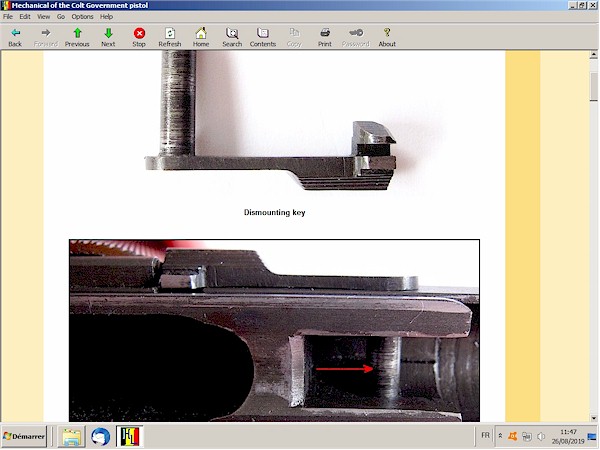Open the File menu
The width and height of the screenshot is (600, 450).
8,16
